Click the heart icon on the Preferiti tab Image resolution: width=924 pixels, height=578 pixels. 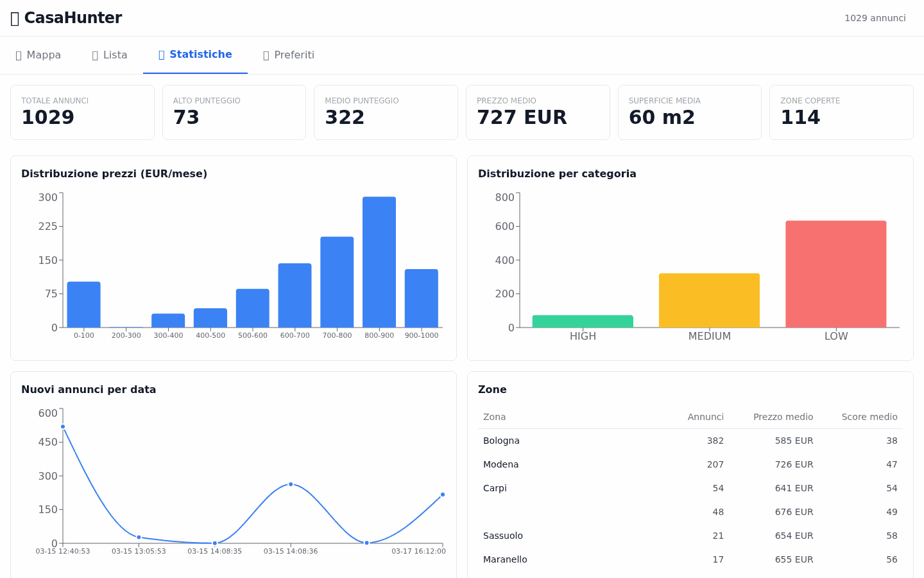[265, 55]
